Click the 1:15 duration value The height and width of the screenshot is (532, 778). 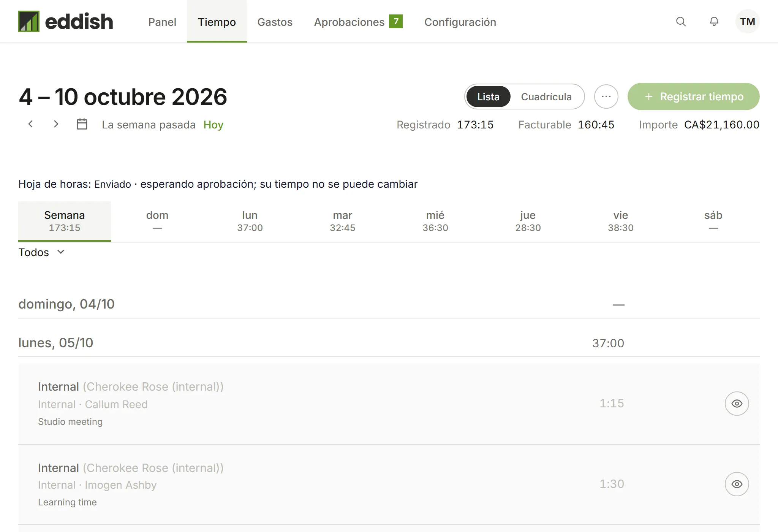click(x=612, y=403)
